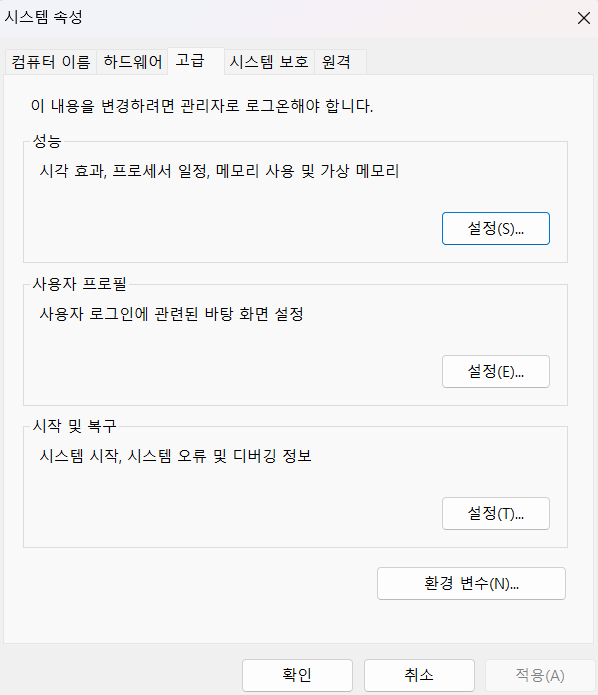Click the administrator logon notice text

202,106
